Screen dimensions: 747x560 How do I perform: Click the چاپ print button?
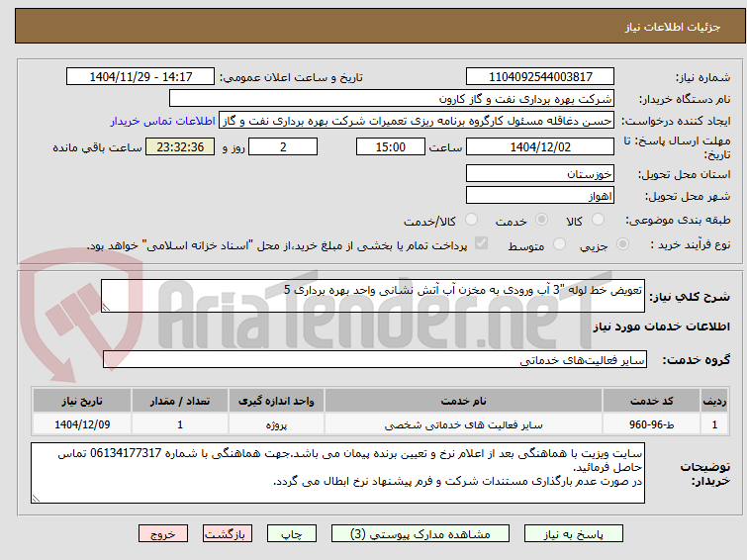292,534
